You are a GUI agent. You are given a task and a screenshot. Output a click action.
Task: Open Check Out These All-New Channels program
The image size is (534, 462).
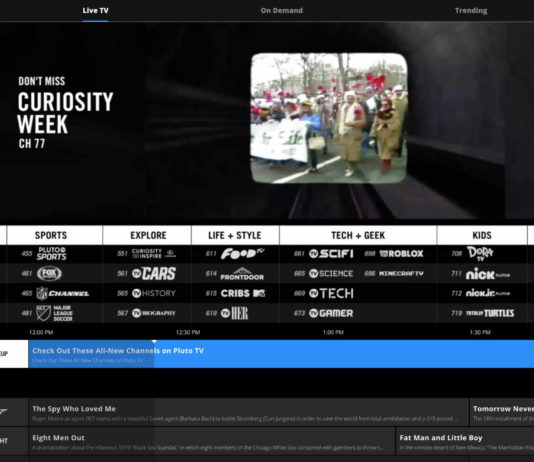click(x=281, y=354)
